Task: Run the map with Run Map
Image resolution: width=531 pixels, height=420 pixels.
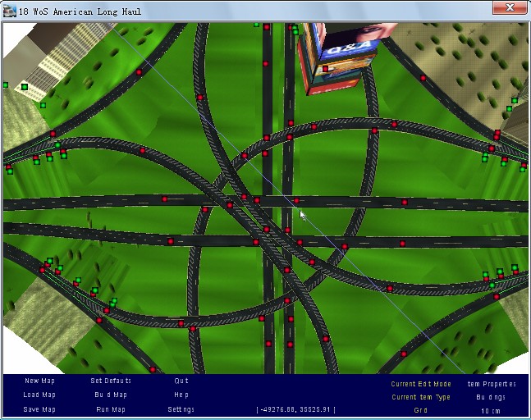Action: [x=111, y=409]
